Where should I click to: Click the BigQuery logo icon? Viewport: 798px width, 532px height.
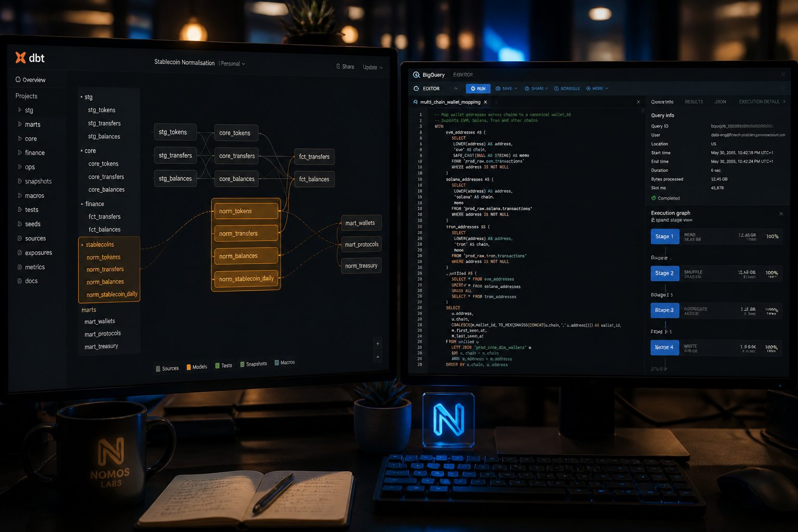coord(416,75)
